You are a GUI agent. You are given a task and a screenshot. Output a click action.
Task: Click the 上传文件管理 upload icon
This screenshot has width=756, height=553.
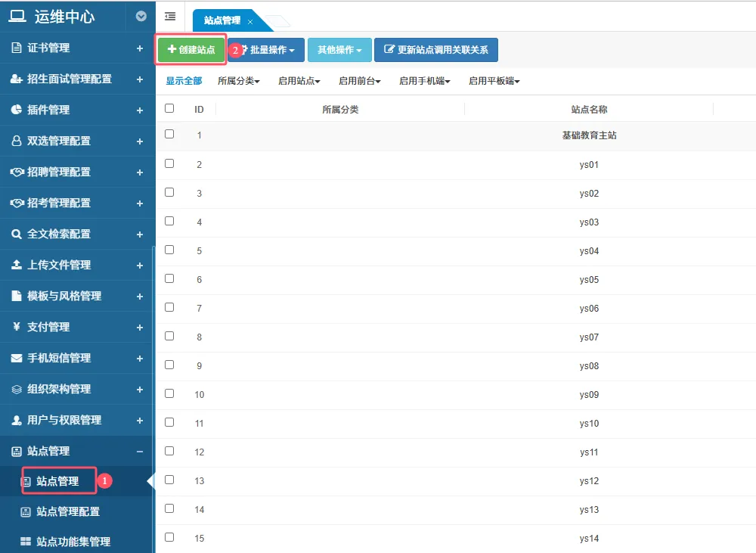pos(17,265)
